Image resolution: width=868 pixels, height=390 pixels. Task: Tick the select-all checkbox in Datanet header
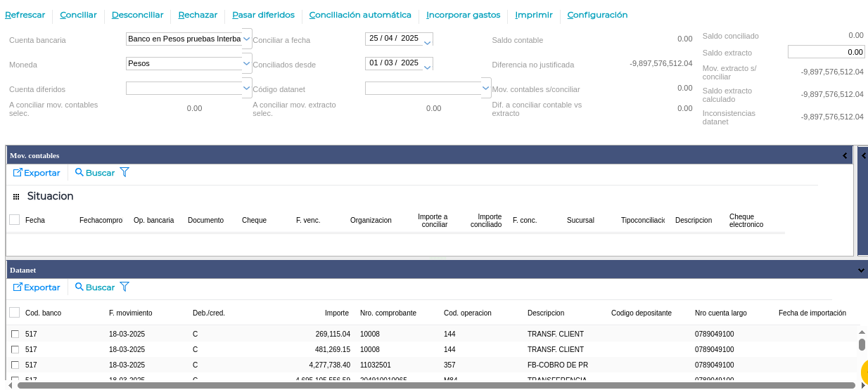click(14, 313)
